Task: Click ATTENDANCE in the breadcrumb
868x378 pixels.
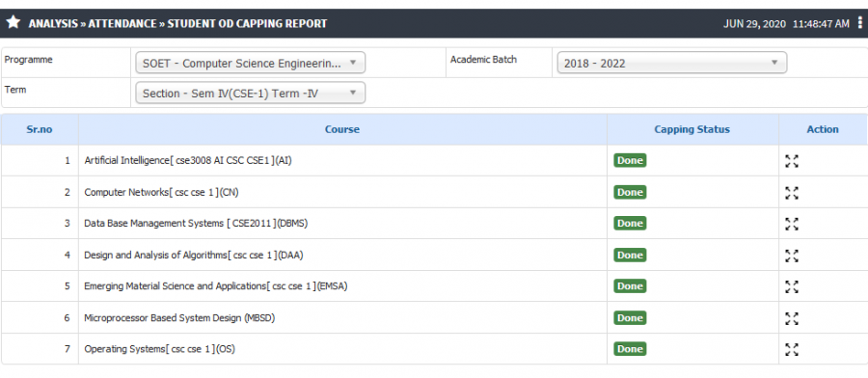Action: [x=122, y=24]
